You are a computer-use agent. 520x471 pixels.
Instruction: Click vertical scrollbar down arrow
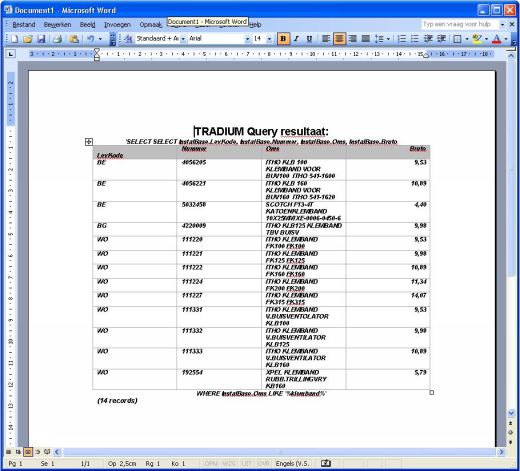click(x=511, y=413)
